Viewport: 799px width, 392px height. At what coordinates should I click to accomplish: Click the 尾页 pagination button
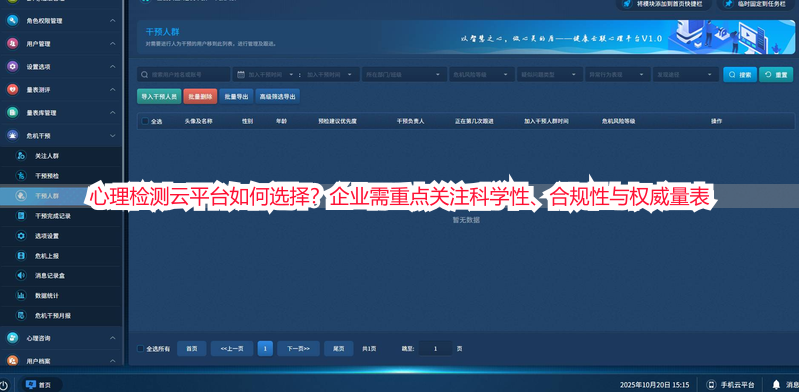(339, 349)
